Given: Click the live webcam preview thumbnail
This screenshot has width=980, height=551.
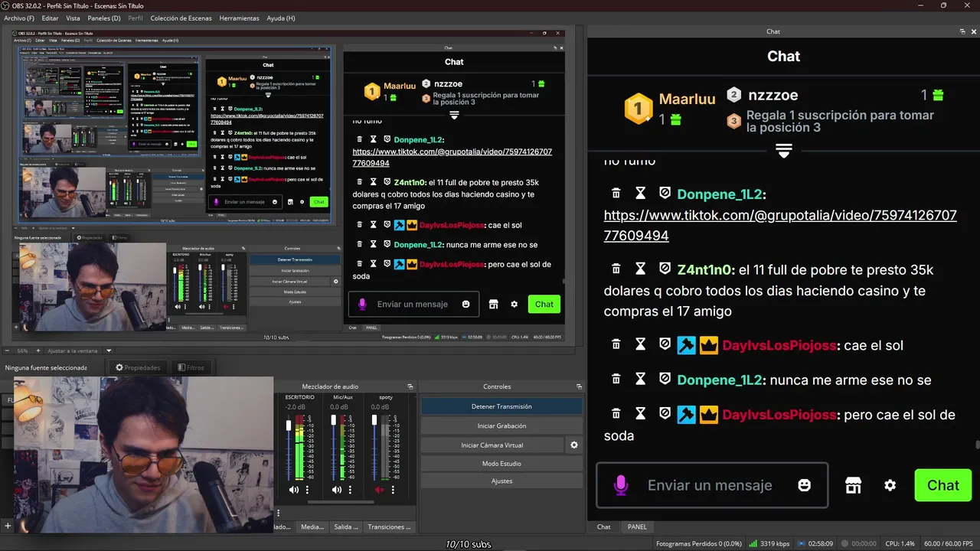Looking at the screenshot, I should pyautogui.click(x=143, y=455).
